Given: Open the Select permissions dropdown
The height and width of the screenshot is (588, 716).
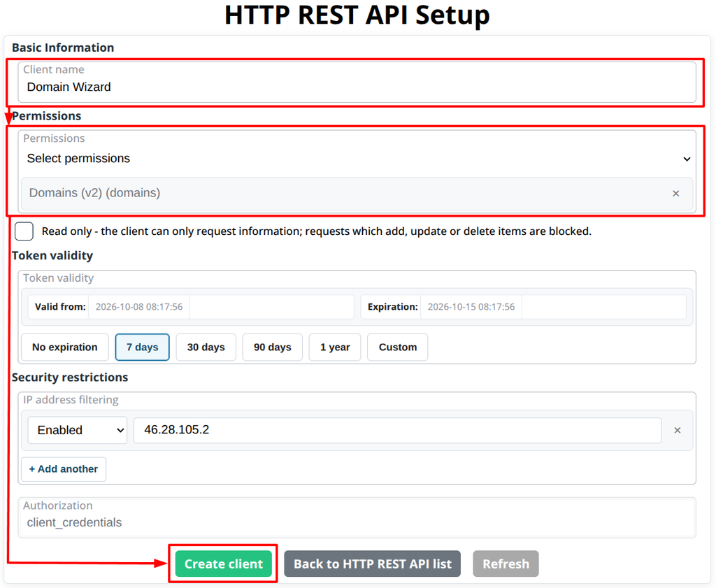Looking at the screenshot, I should click(x=357, y=159).
